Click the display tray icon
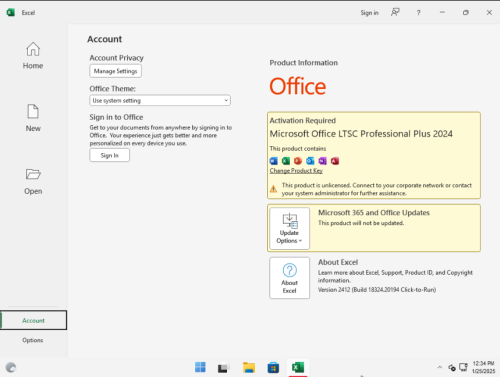The height and width of the screenshot is (377, 500). click(x=463, y=367)
